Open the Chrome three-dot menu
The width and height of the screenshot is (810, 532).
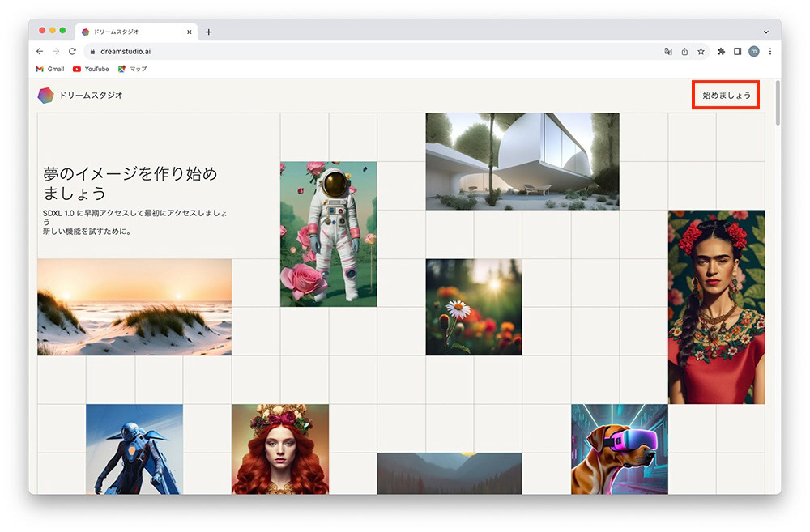[x=769, y=51]
